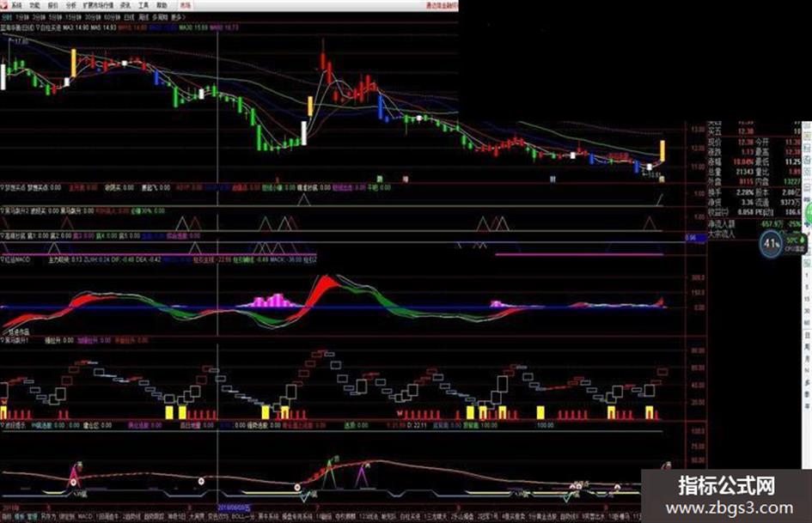Click the 大宗流入 row
812x523 pixels.
point(754,233)
